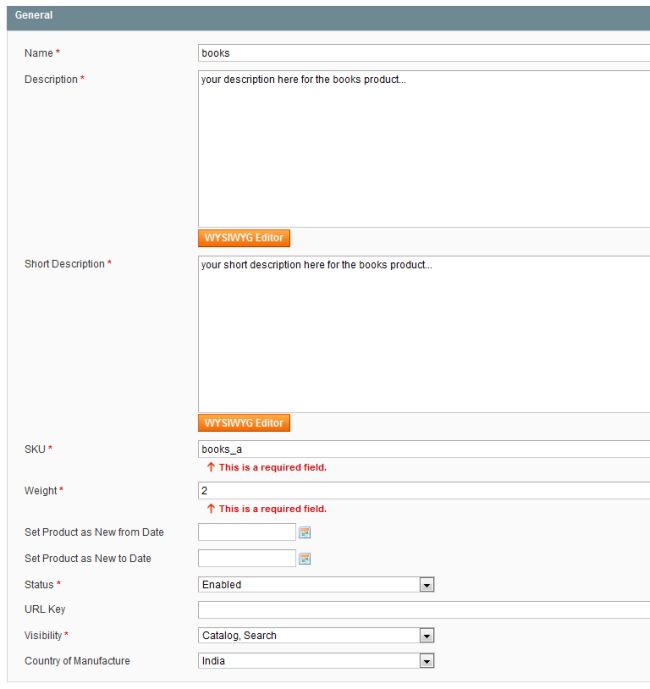Image resolution: width=650 pixels, height=689 pixels.
Task: Click the Set Product as New to Date label
Action: click(x=88, y=558)
